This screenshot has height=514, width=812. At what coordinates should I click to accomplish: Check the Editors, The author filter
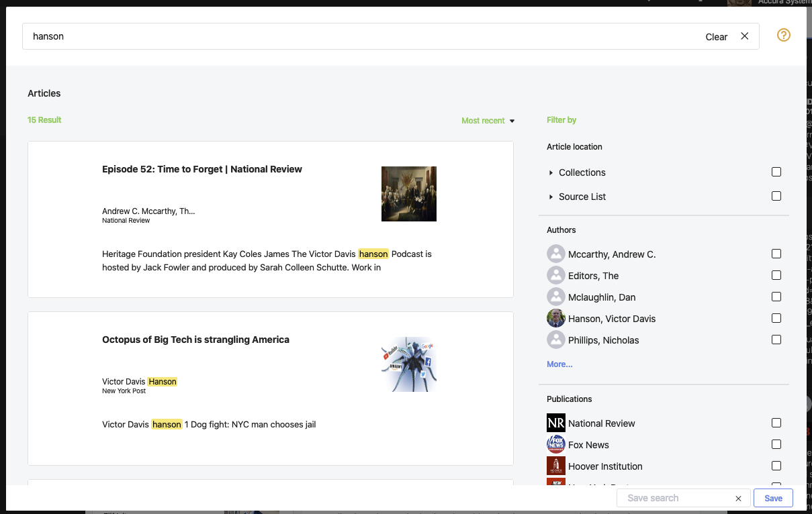pos(776,275)
